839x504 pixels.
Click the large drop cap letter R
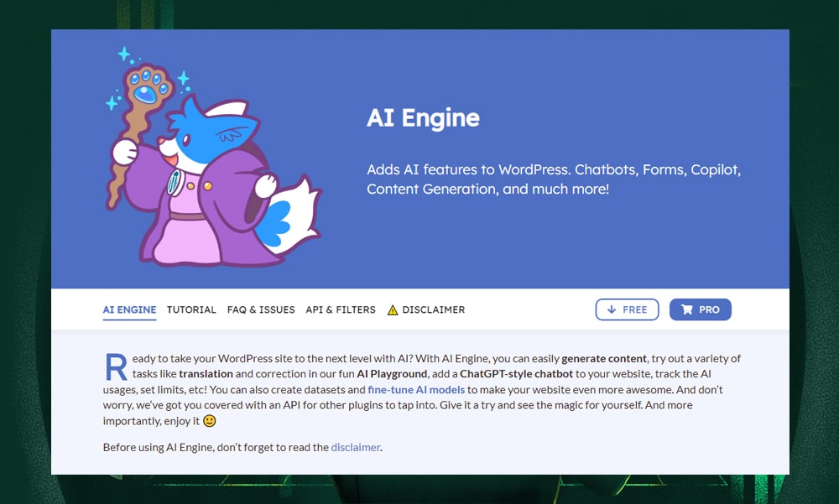tap(115, 366)
